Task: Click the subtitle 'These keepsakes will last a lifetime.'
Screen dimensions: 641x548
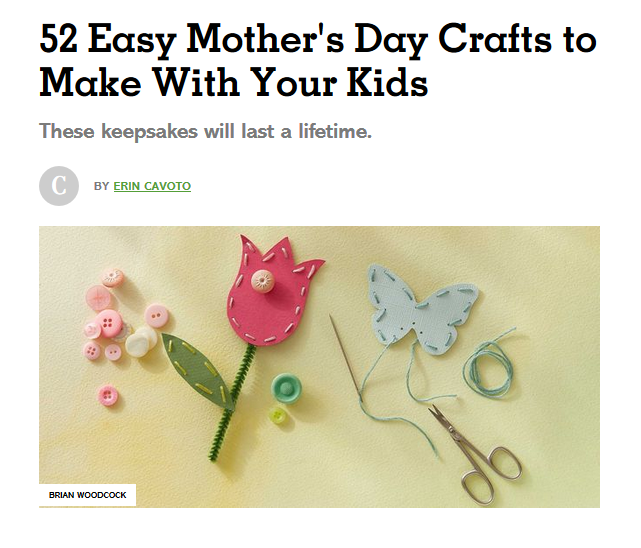Action: (x=206, y=132)
